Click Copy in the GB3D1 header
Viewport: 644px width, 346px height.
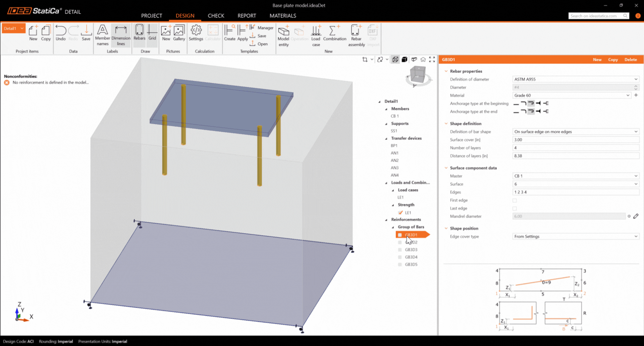click(613, 60)
